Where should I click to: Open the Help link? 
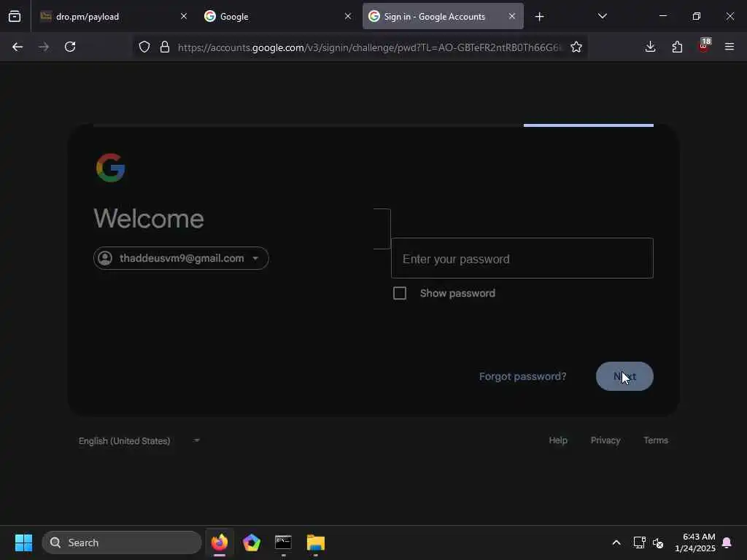(558, 440)
